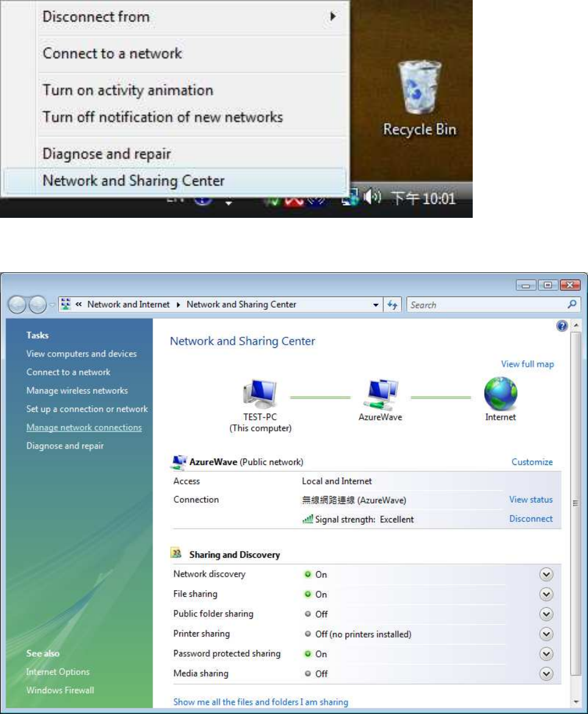Click Connect to a network in Tasks pane

pyautogui.click(x=68, y=372)
